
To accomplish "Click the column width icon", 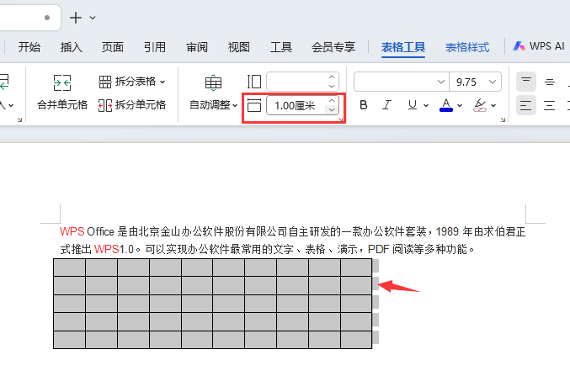I will [254, 82].
